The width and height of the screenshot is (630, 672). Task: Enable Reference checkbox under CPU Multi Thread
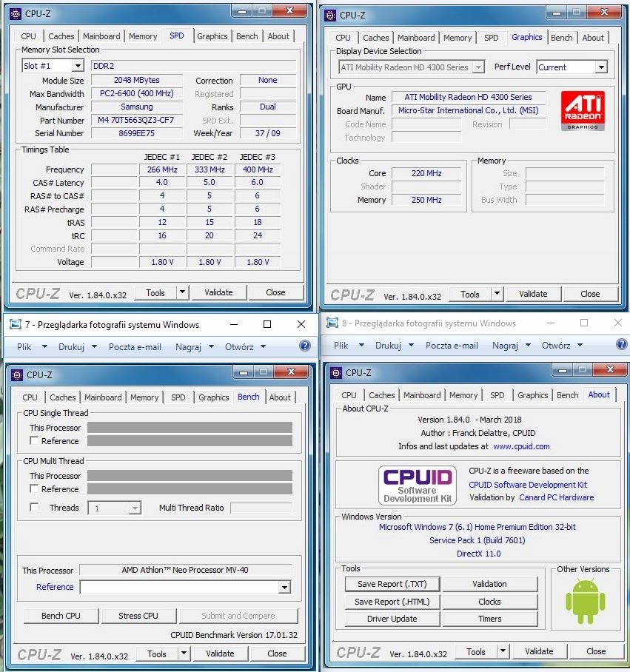click(34, 488)
